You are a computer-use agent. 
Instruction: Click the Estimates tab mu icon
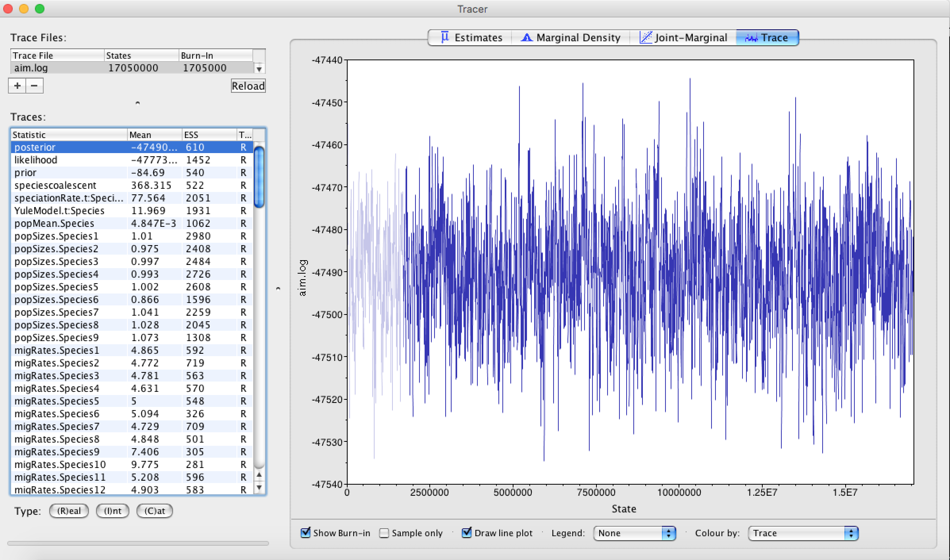coord(445,37)
